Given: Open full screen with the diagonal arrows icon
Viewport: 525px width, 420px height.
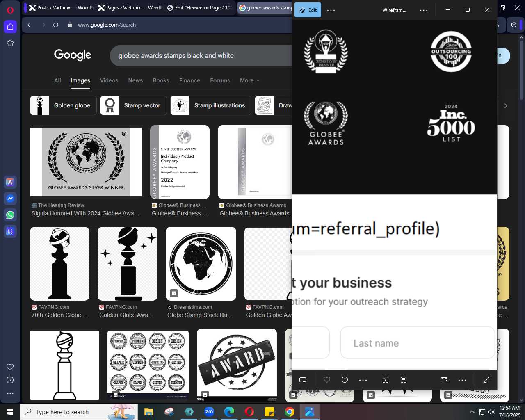Looking at the screenshot, I should click(x=486, y=380).
